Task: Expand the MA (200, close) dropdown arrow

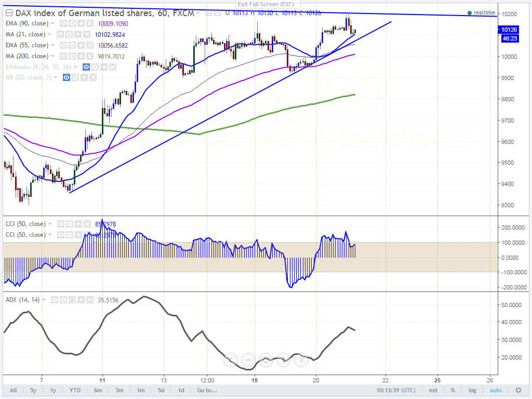Action: tap(52, 56)
